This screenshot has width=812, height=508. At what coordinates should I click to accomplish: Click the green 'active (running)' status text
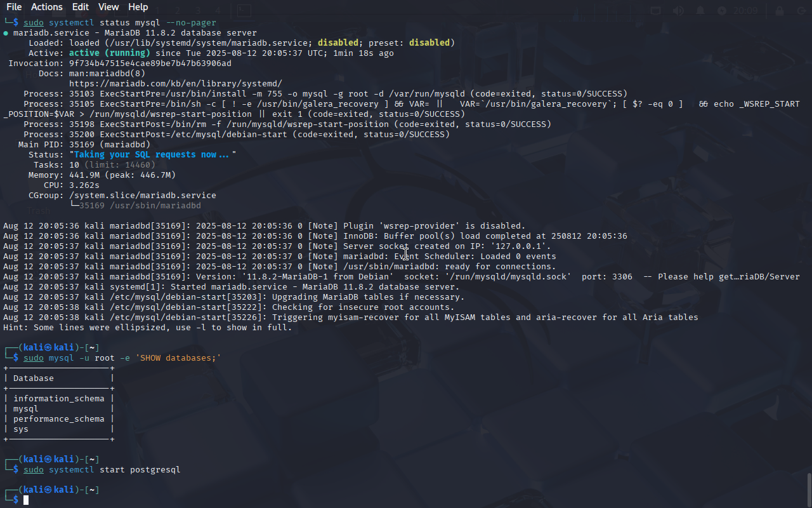110,53
